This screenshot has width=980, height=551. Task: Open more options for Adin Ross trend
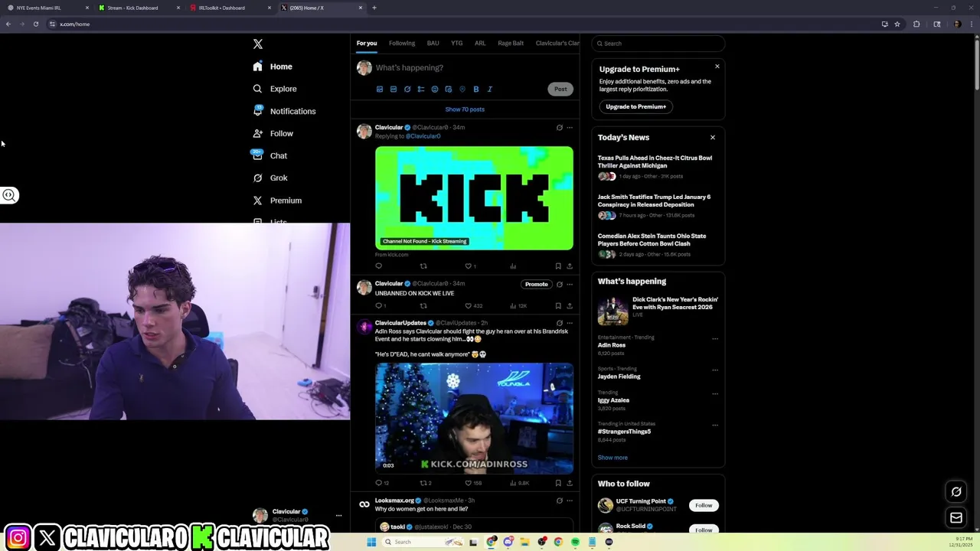coord(715,339)
